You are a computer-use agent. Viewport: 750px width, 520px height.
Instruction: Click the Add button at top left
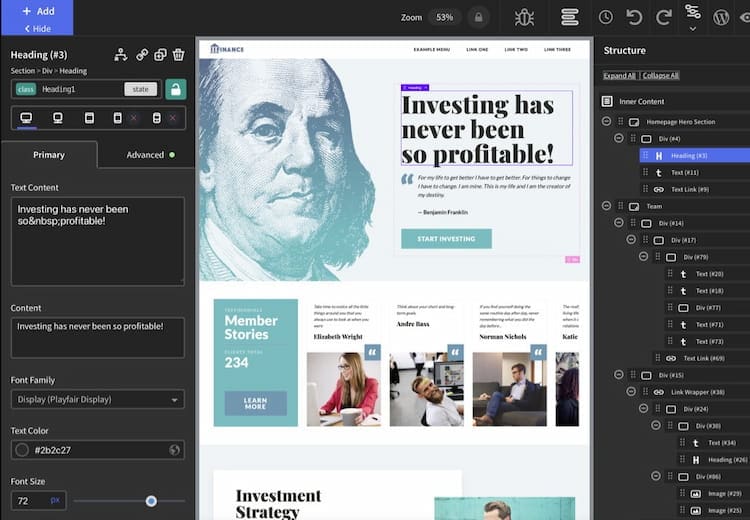pyautogui.click(x=38, y=11)
